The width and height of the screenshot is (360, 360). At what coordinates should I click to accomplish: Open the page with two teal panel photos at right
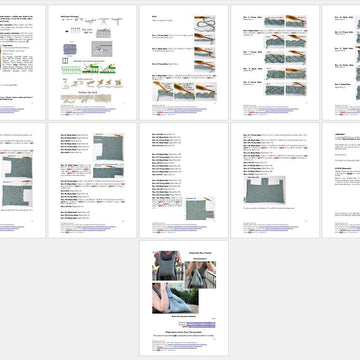92,180
